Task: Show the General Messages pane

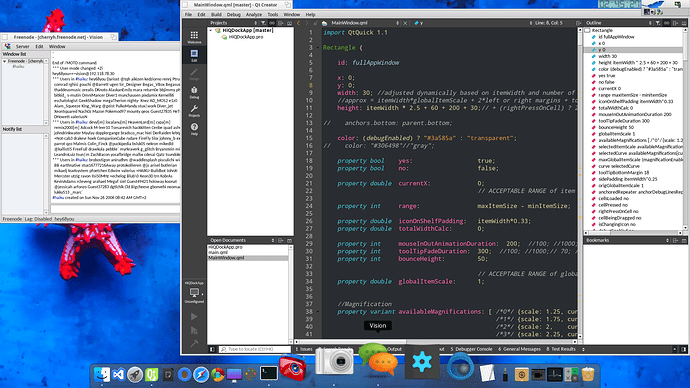Action: click(520, 349)
